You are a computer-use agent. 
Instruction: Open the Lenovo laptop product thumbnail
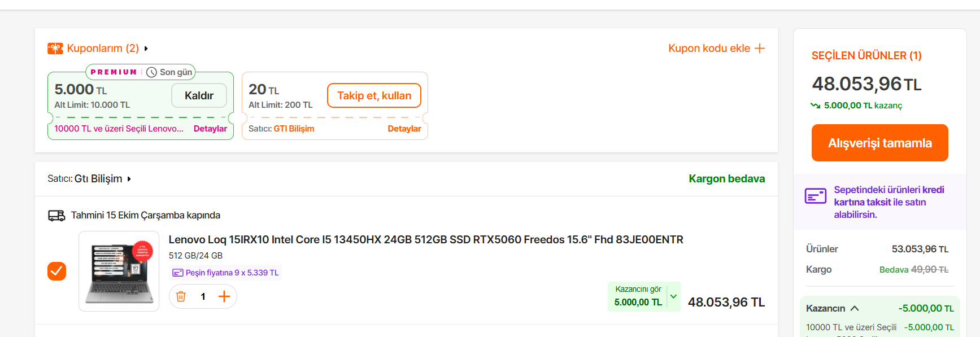pyautogui.click(x=119, y=271)
